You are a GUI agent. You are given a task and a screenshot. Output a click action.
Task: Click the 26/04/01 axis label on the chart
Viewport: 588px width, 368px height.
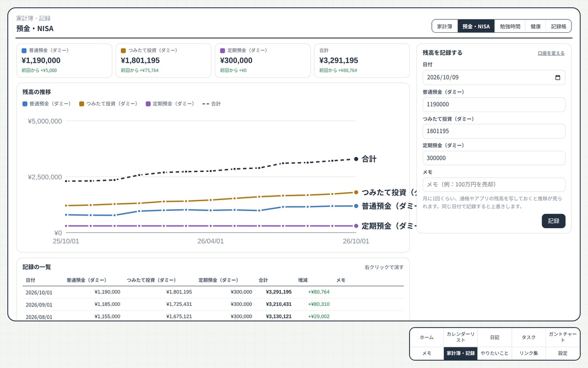tap(210, 241)
